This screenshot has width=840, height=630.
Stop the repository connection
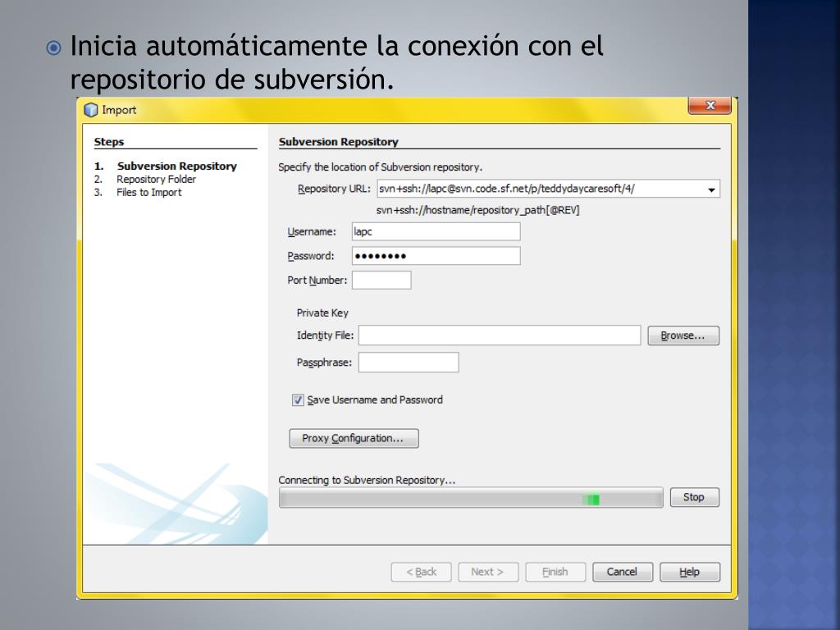coord(694,497)
